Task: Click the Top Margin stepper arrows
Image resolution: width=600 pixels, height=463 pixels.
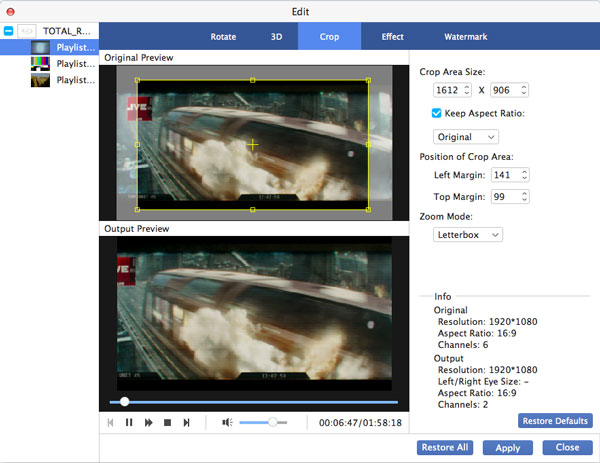Action: pos(525,197)
